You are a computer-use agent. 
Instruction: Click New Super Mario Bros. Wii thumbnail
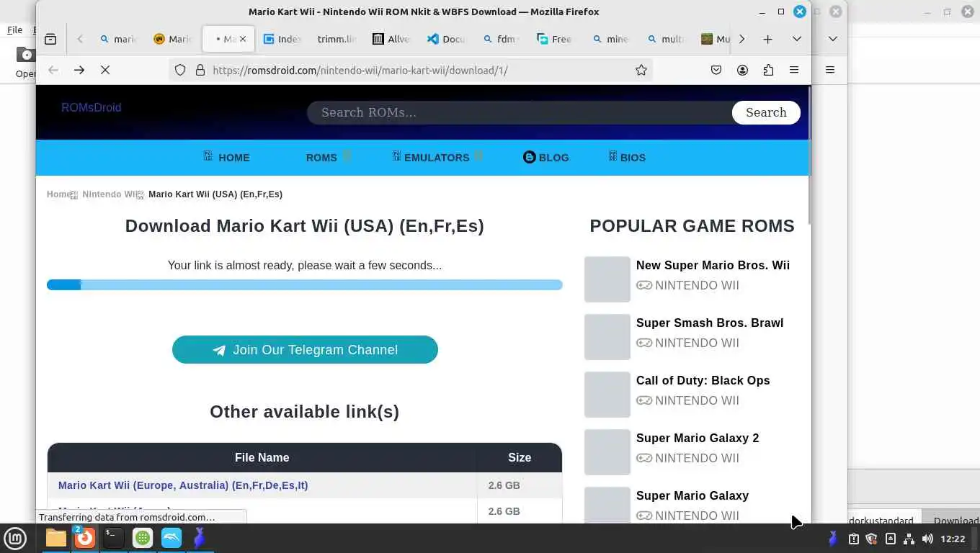coord(607,279)
